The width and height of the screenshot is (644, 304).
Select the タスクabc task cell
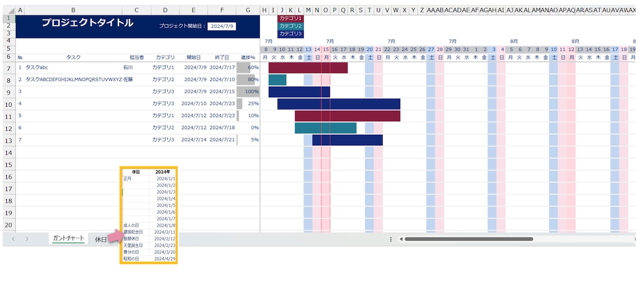click(x=73, y=68)
